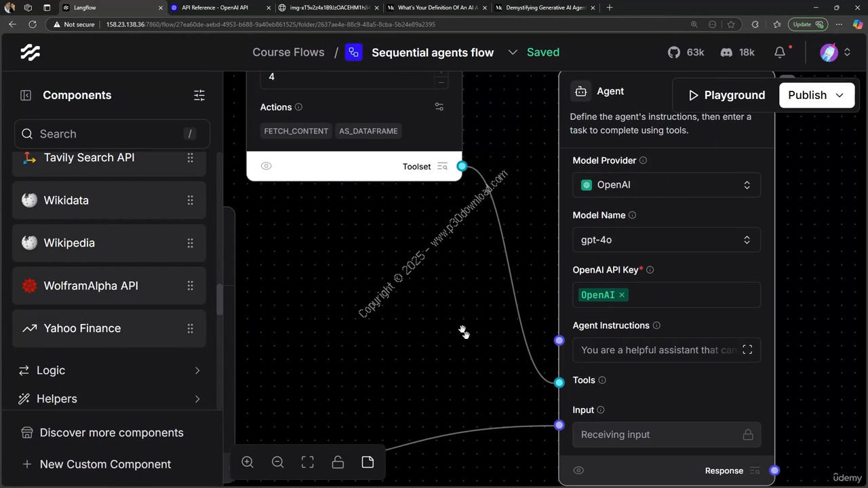Click Toolset output handle
868x488 pixels.
click(x=462, y=166)
